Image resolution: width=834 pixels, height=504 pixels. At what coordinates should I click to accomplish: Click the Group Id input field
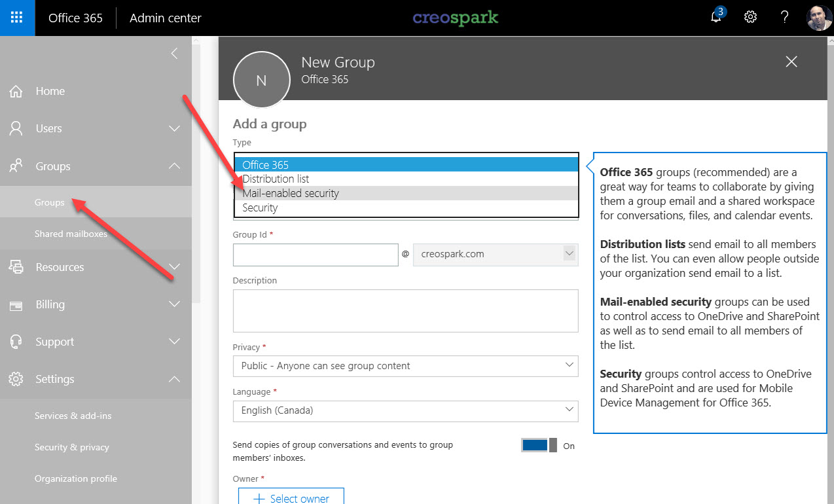pos(316,255)
